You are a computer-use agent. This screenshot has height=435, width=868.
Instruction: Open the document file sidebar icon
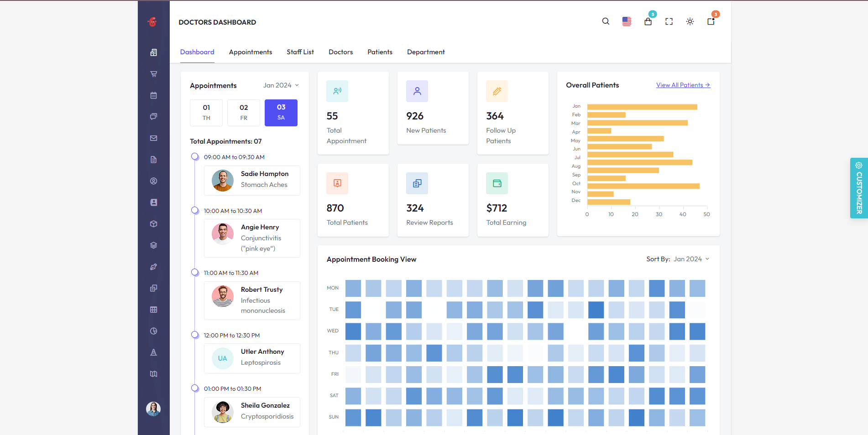point(153,160)
